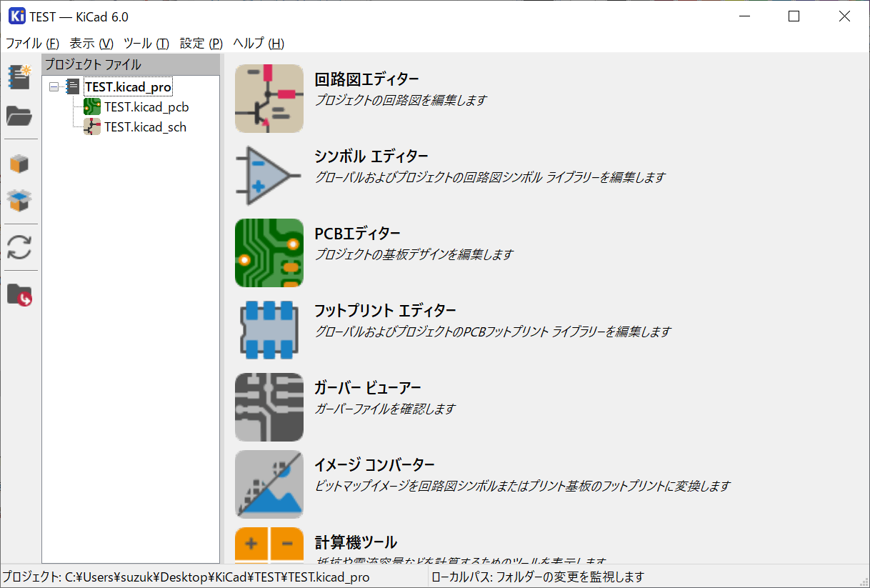Launch the Footprint Editor chip icon

(269, 330)
